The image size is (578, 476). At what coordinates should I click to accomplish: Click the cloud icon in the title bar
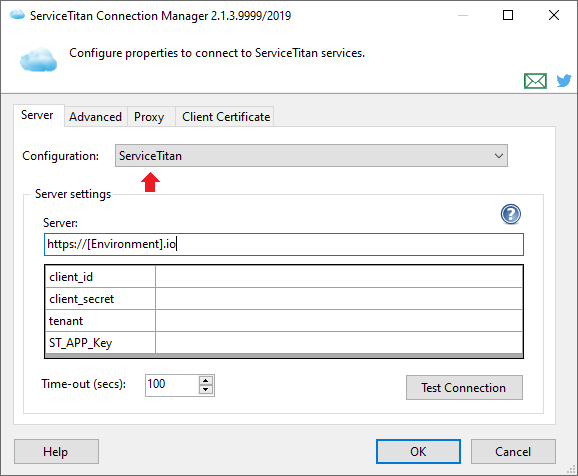coord(17,15)
